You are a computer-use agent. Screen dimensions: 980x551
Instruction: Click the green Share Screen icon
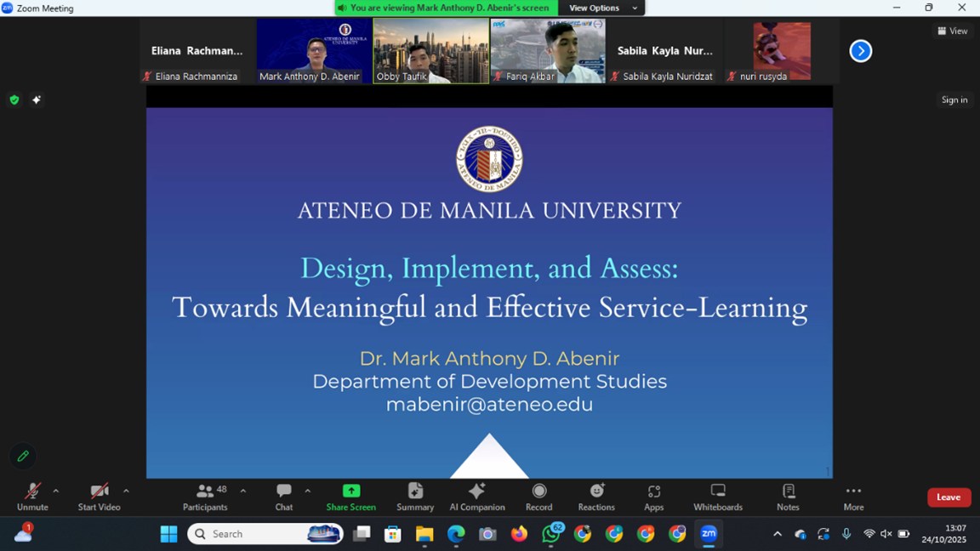(x=351, y=491)
